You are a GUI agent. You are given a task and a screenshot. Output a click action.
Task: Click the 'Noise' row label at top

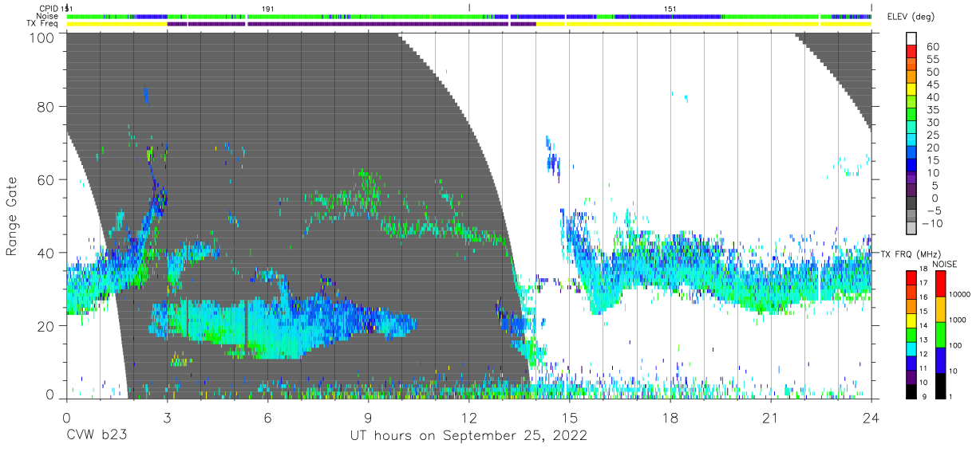[x=47, y=16]
